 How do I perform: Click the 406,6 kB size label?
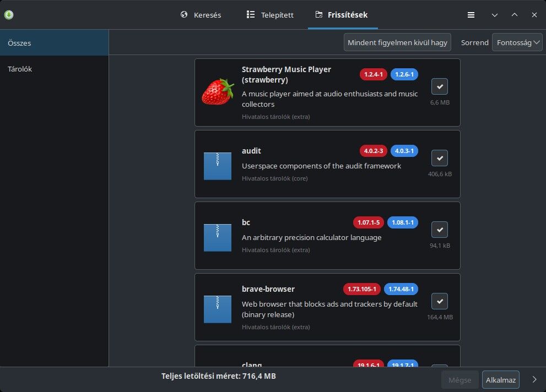440,174
